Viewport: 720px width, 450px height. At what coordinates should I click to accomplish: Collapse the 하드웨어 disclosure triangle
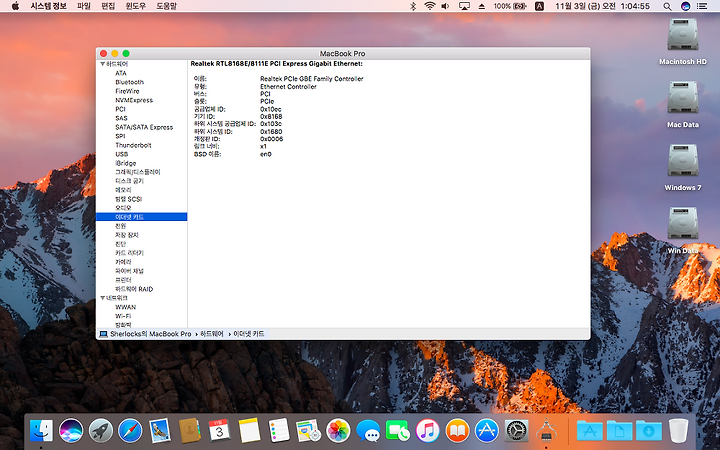102,64
